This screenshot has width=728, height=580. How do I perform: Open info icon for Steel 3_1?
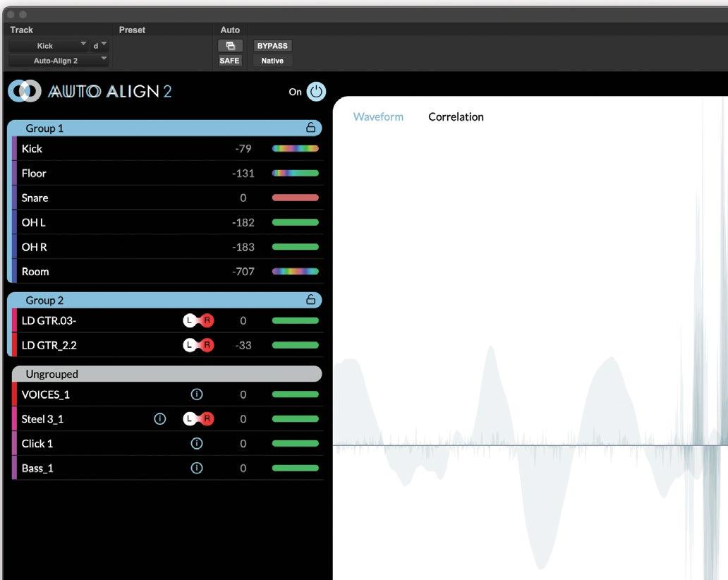tap(159, 419)
